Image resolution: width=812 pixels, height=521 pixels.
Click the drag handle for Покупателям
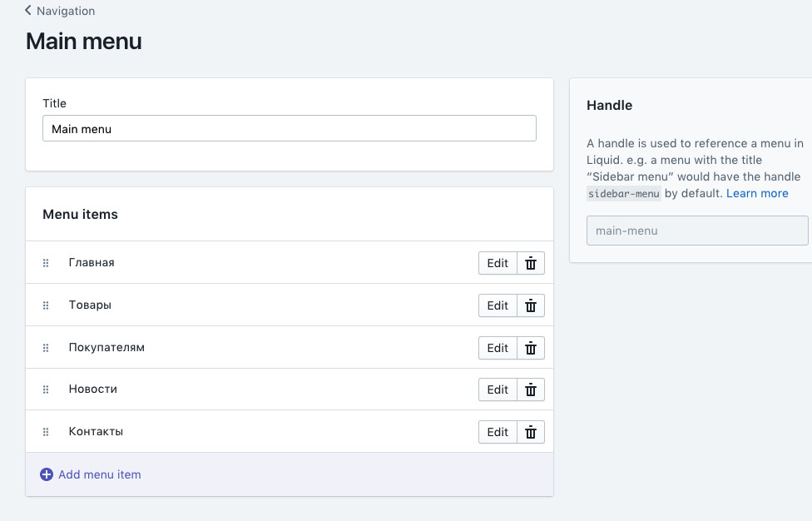tap(47, 348)
